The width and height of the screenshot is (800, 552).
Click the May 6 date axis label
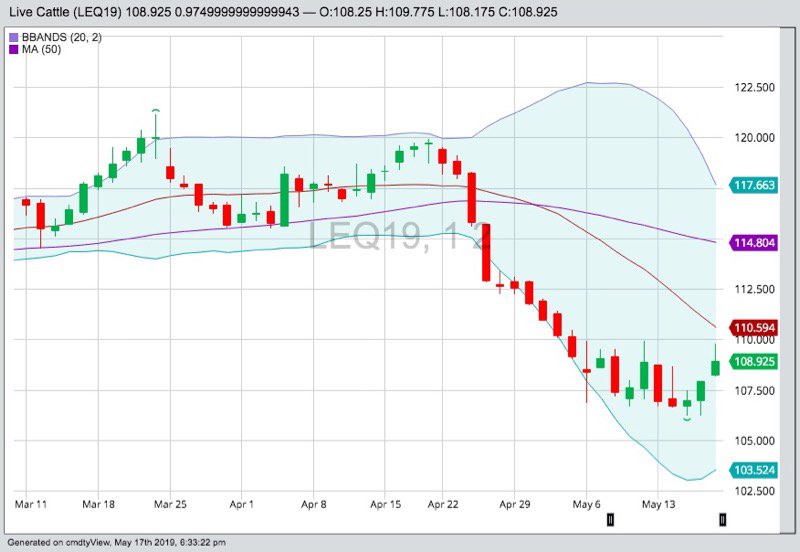(587, 505)
